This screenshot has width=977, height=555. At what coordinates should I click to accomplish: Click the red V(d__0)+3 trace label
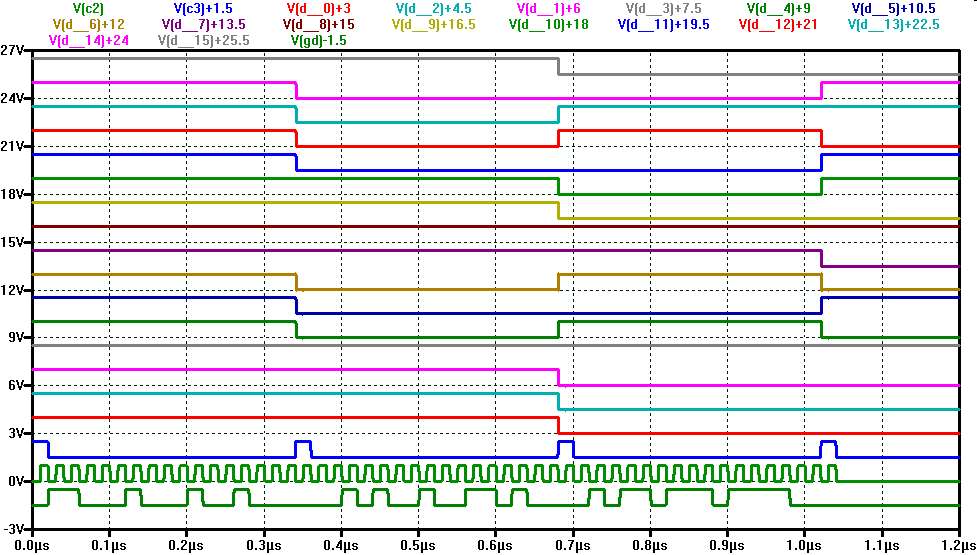(x=317, y=8)
